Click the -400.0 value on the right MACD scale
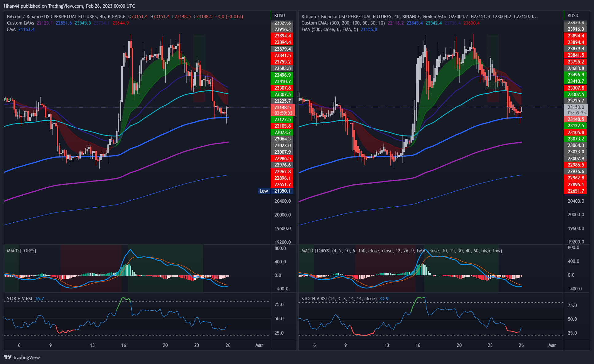This screenshot has height=364, width=594. pyautogui.click(x=574, y=289)
